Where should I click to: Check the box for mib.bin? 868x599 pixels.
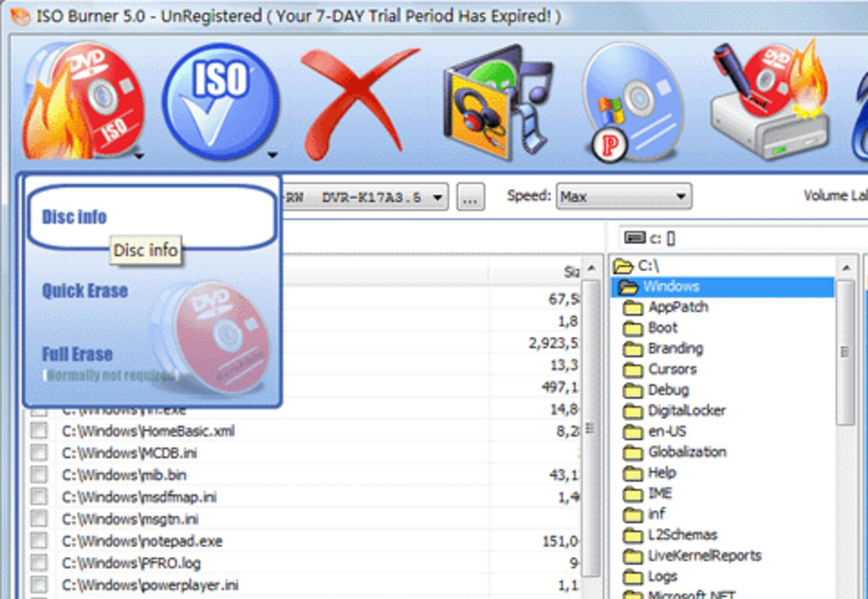[x=39, y=475]
